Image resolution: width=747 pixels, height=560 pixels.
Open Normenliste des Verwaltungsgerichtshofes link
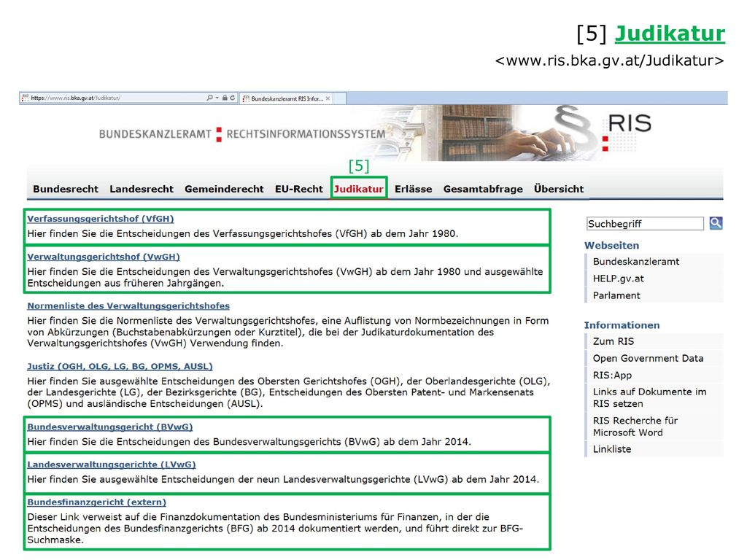point(128,306)
